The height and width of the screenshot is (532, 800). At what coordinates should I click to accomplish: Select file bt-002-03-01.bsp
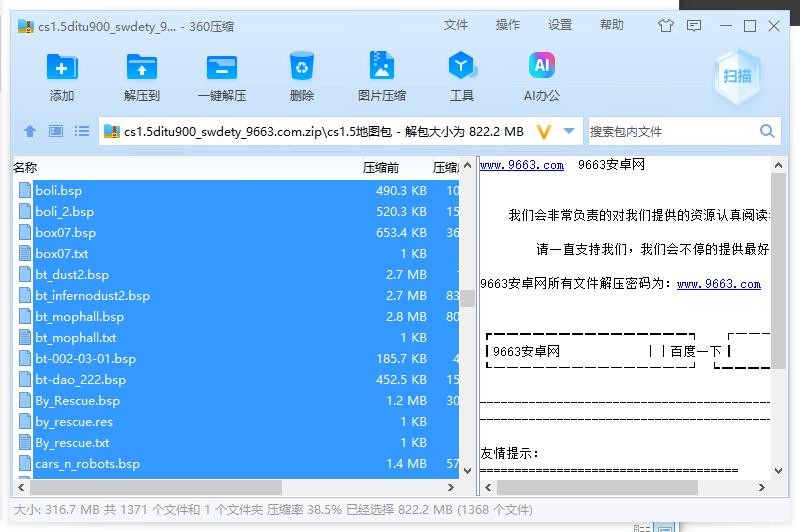click(246, 359)
